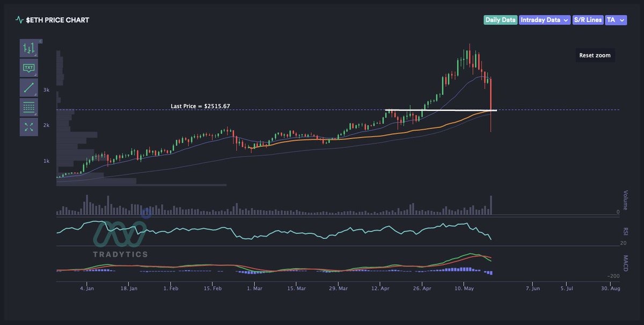Select the diagonal line drawing tool
This screenshot has width=644, height=325.
[x=29, y=88]
